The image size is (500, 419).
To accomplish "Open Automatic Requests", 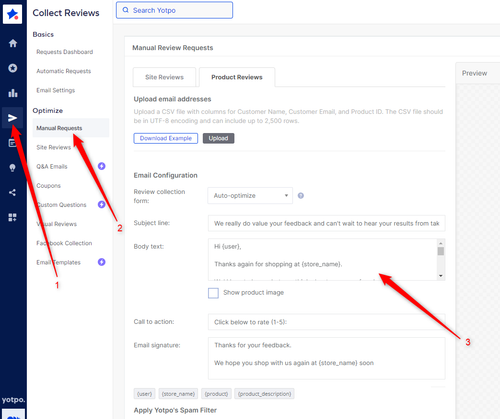I will (x=64, y=71).
